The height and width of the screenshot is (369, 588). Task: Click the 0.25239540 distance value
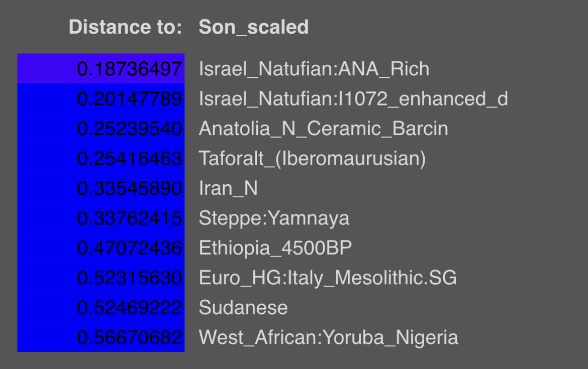click(x=129, y=129)
